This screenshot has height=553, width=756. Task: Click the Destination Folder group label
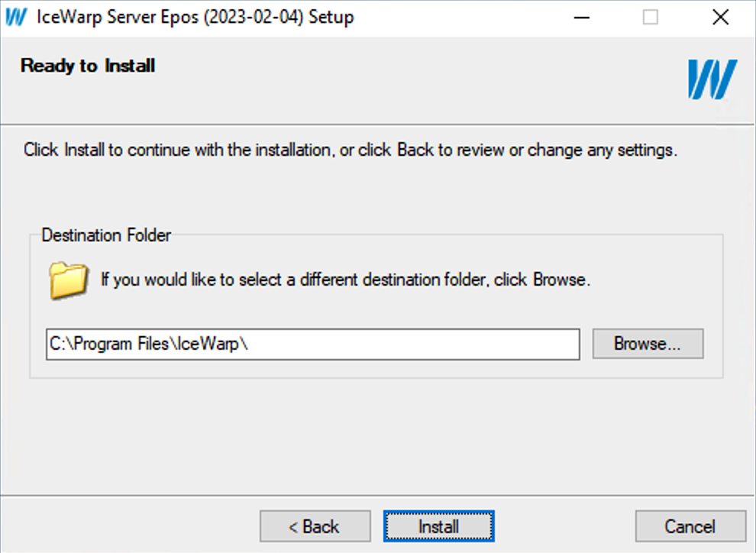click(x=106, y=235)
